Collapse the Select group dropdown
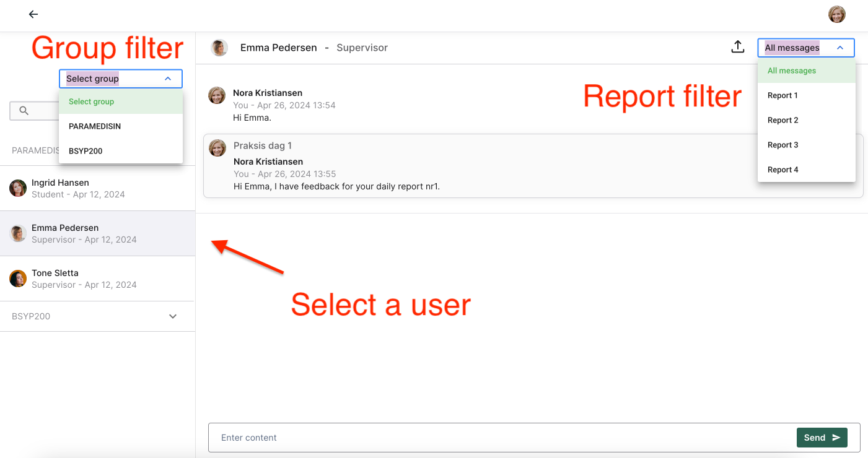Screen dimensions: 868x458 168,79
